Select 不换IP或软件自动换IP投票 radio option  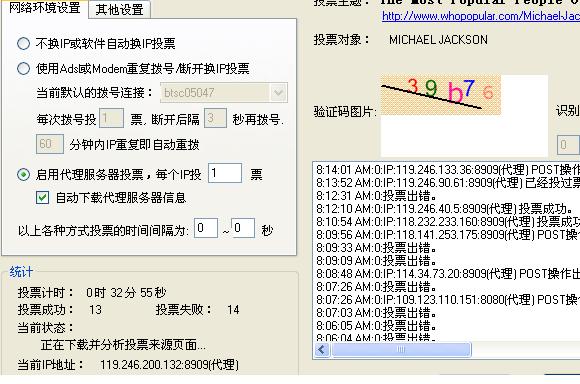(23, 44)
